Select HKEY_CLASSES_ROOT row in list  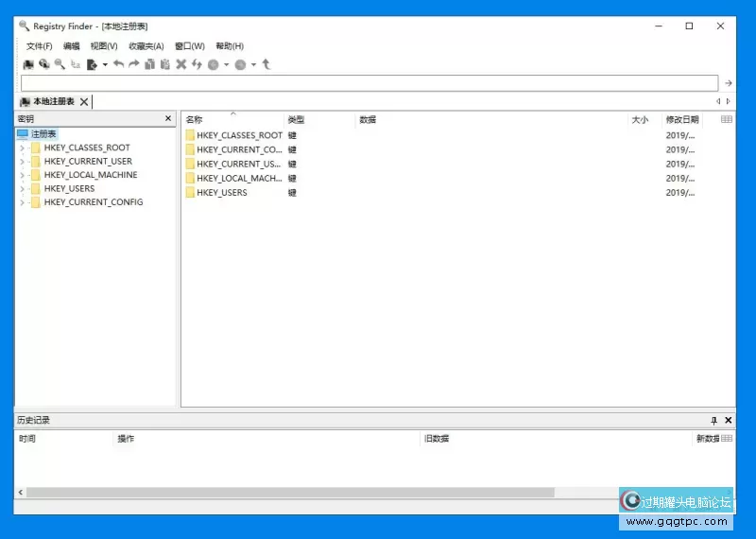[x=440, y=135]
